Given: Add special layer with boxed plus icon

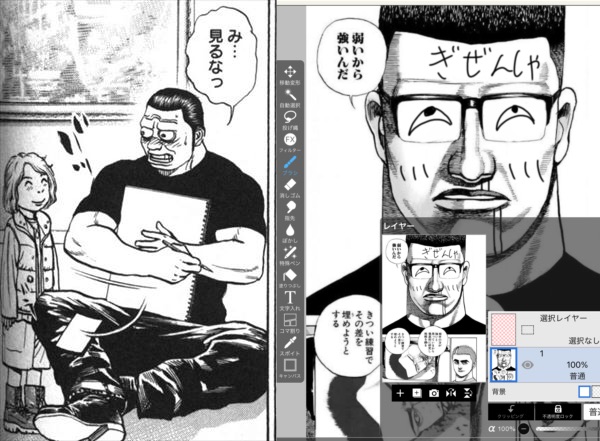Looking at the screenshot, I should [417, 393].
